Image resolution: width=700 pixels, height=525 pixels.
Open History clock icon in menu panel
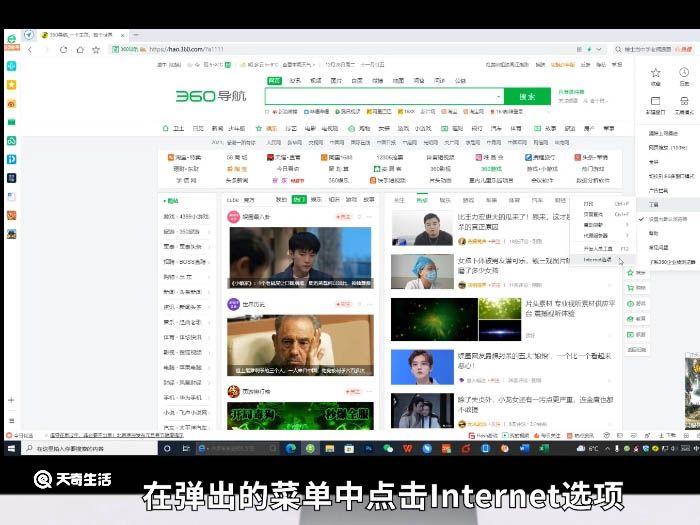(x=684, y=72)
